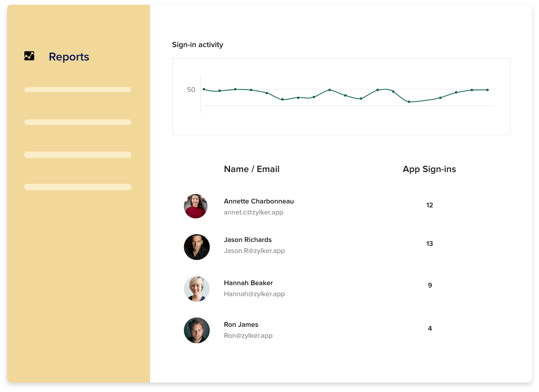This screenshot has height=392, width=539.
Task: Click Jason Richards's avatar photo
Action: pyautogui.click(x=197, y=247)
